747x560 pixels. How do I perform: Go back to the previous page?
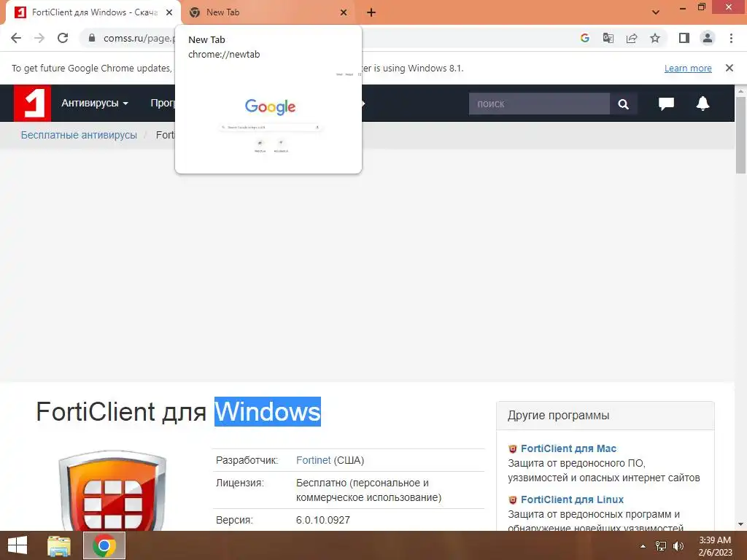[x=16, y=38]
